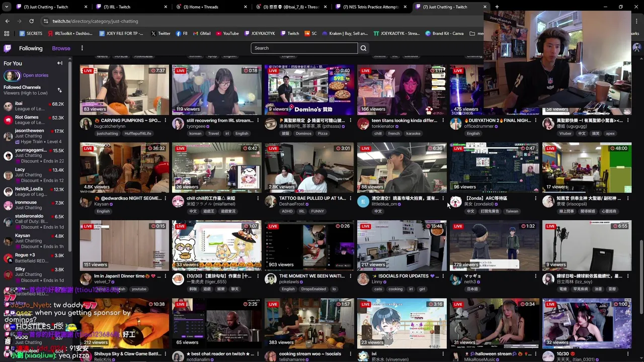Open options menu for Zonda ARC stream
This screenshot has height=362, width=644.
[x=536, y=199]
